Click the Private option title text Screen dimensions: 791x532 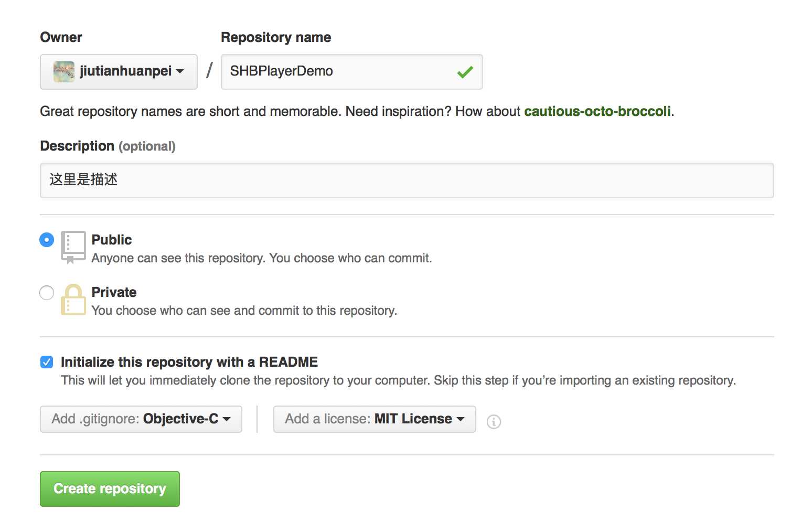point(114,292)
